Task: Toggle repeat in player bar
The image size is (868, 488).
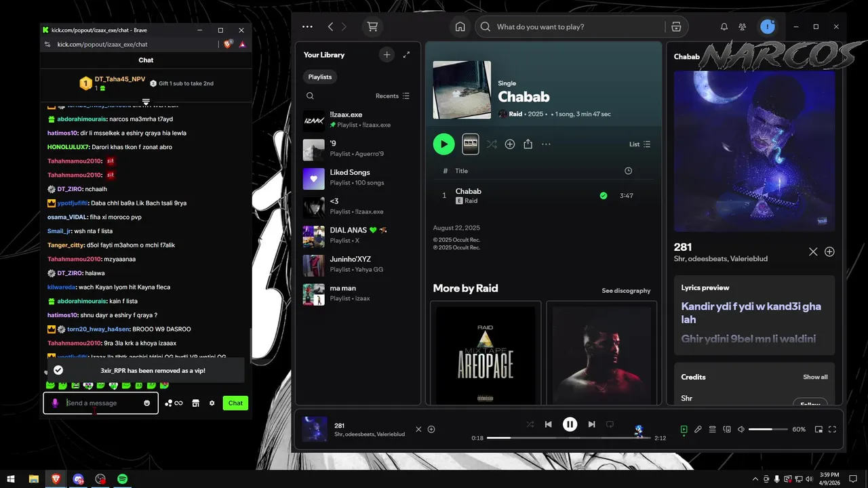Action: 610,424
